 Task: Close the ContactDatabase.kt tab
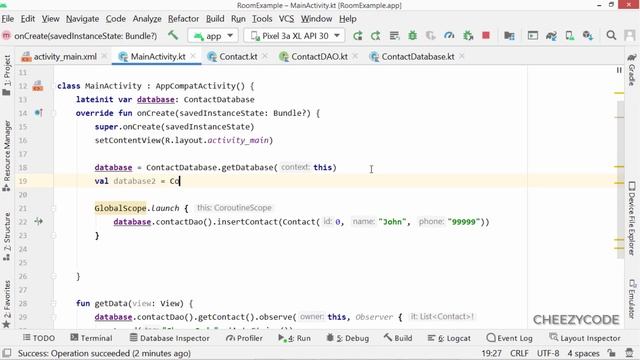point(462,56)
